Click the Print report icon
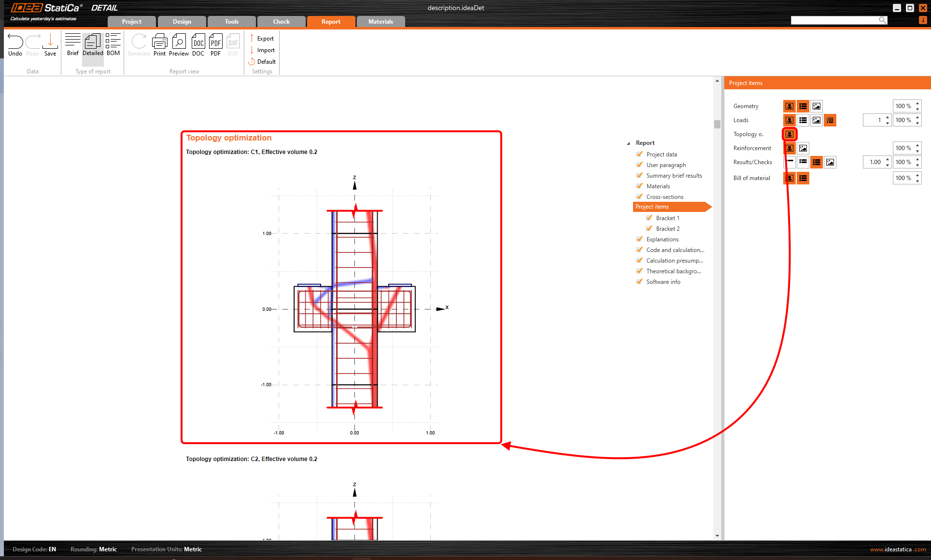931x560 pixels. click(x=159, y=45)
